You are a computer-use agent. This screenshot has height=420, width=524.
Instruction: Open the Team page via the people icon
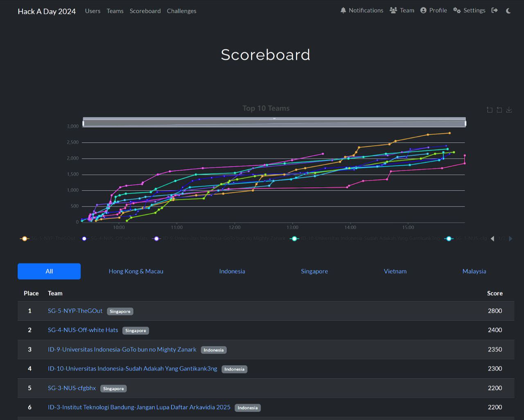[x=393, y=10]
